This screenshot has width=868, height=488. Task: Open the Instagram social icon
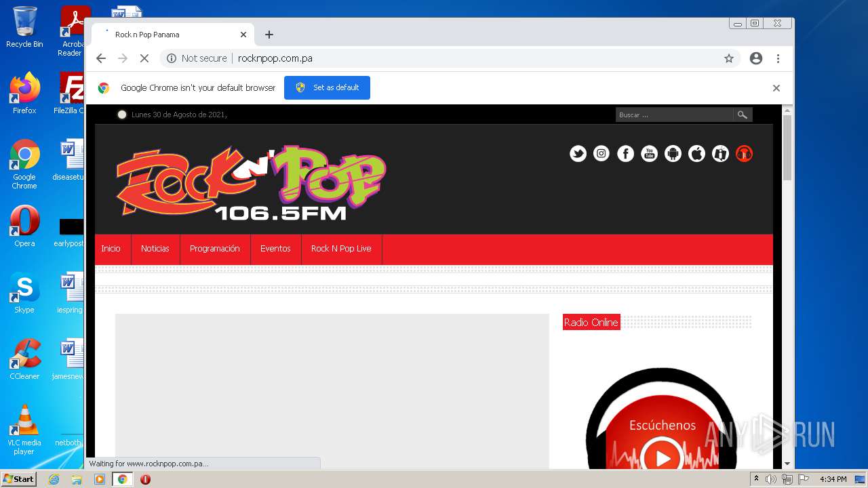point(601,154)
